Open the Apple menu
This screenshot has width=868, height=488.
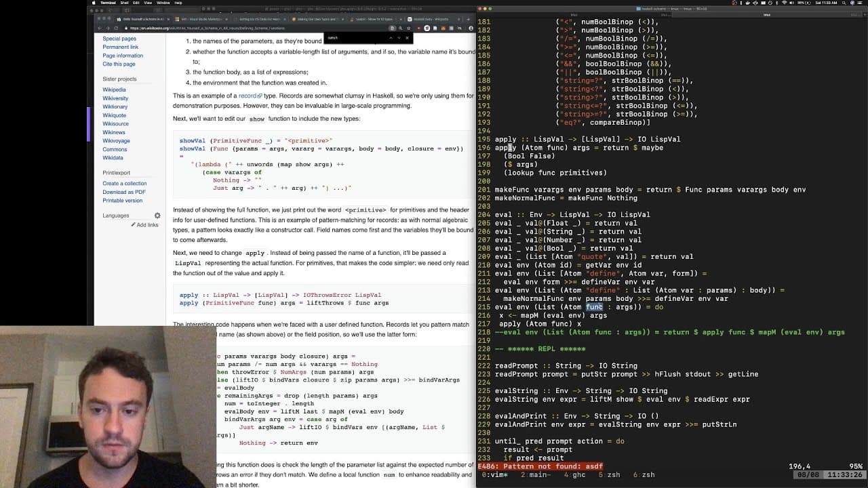94,3
